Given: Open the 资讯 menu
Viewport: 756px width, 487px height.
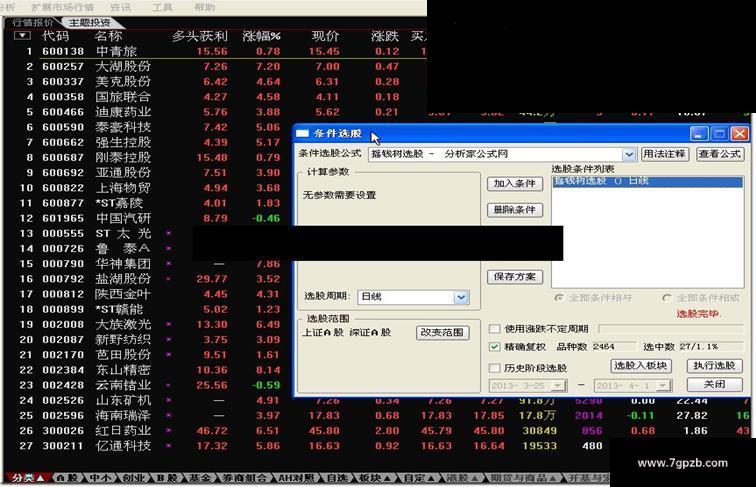Looking at the screenshot, I should click(121, 7).
